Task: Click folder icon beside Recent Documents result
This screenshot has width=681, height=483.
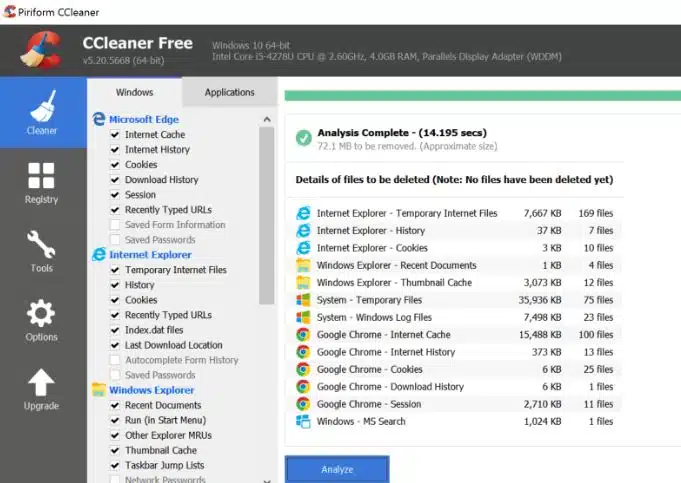Action: (x=303, y=265)
